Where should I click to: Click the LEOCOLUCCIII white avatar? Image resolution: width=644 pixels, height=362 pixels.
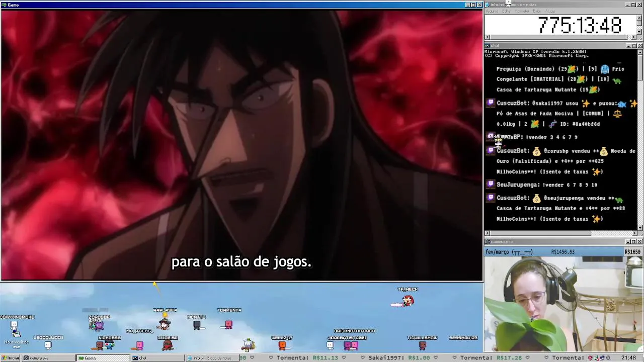48,345
